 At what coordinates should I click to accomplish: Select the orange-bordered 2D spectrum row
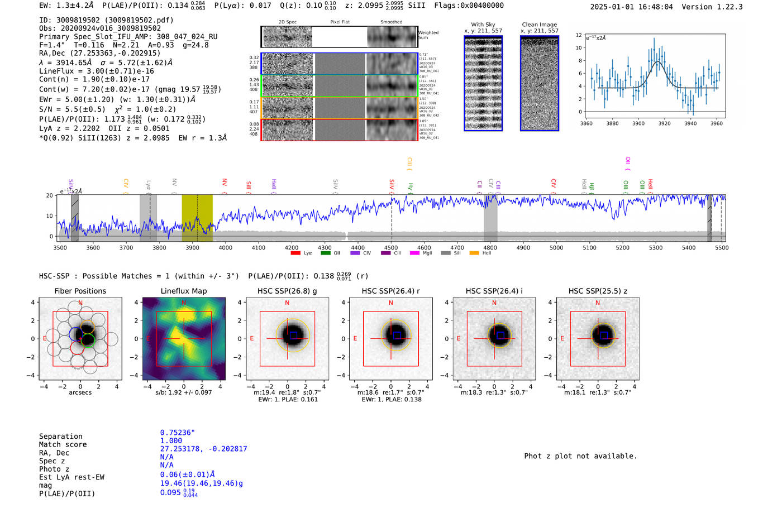[x=340, y=108]
